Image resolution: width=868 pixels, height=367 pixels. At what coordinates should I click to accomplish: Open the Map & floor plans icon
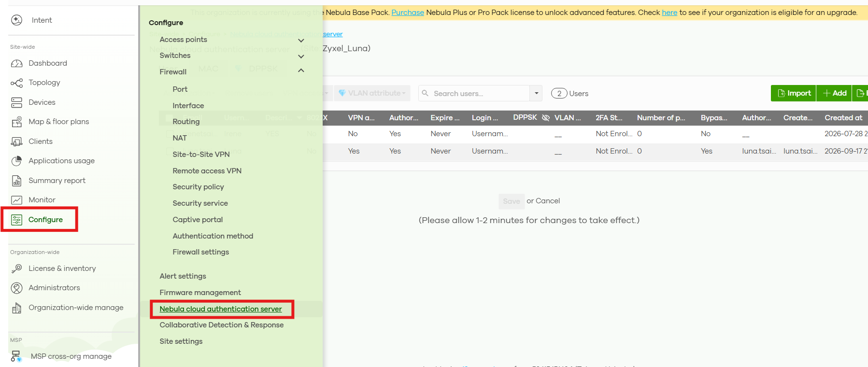pos(17,122)
